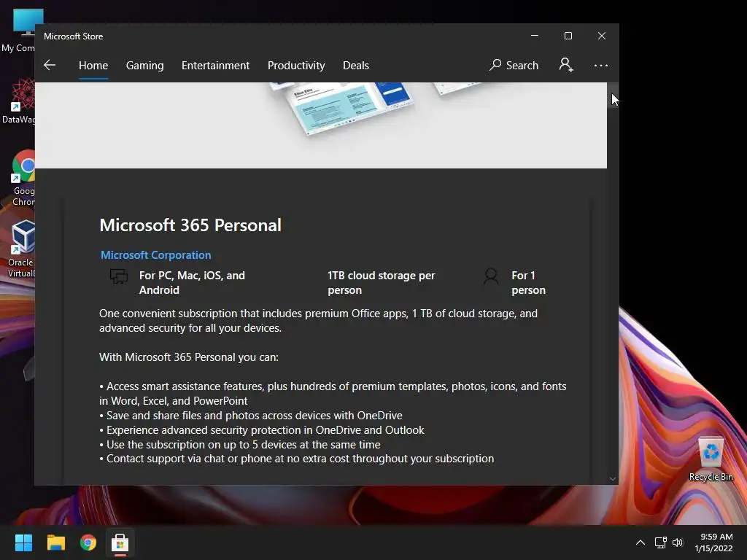Click the Search button in Store
The image size is (747, 560).
click(514, 65)
